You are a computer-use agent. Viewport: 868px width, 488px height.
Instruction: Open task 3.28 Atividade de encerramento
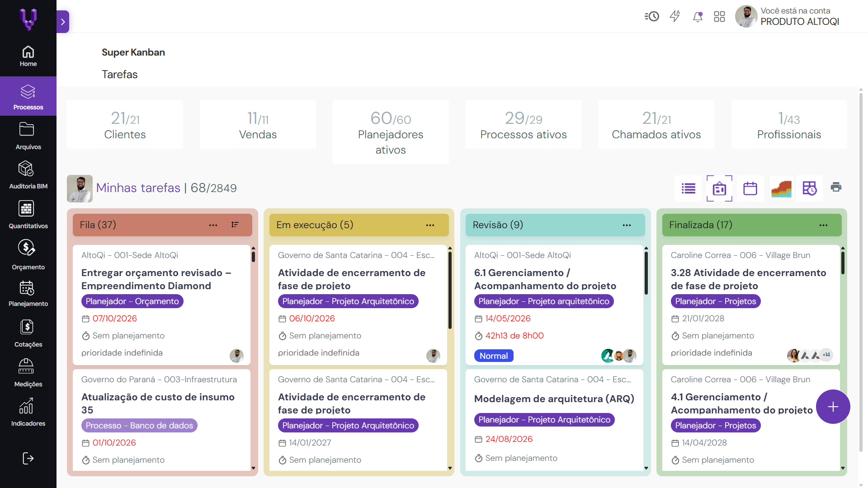[748, 279]
